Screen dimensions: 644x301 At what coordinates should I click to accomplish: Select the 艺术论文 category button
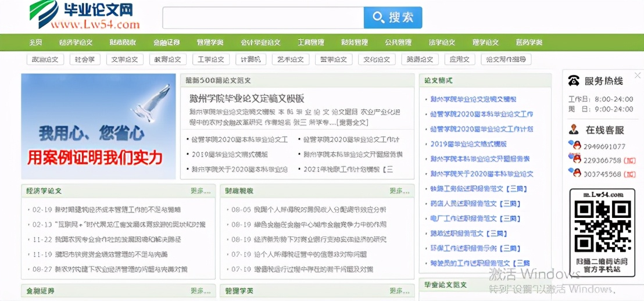[x=291, y=59]
